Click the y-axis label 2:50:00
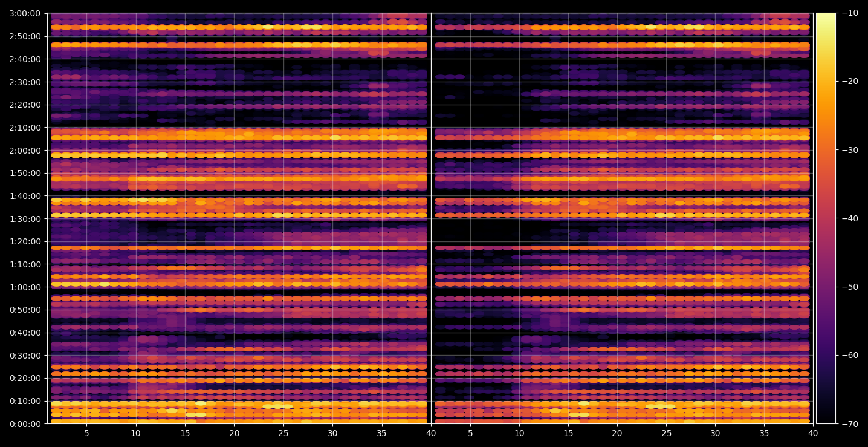This screenshot has width=868, height=447. [x=25, y=36]
